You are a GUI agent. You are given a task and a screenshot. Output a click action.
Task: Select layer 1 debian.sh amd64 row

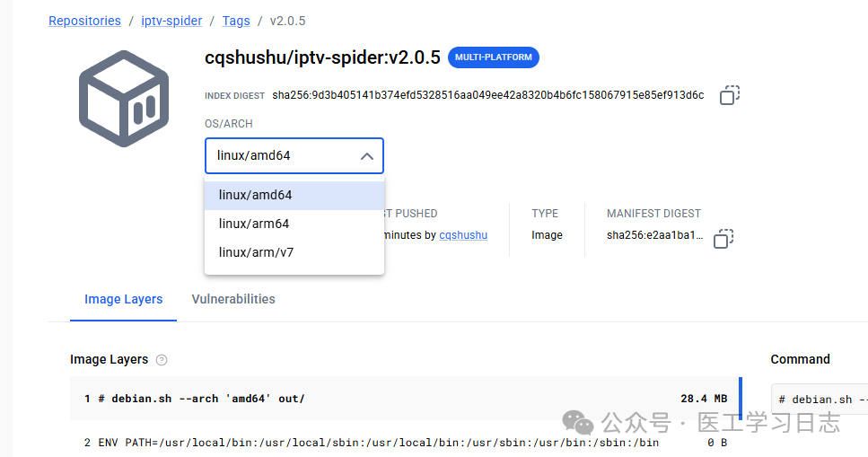(405, 399)
